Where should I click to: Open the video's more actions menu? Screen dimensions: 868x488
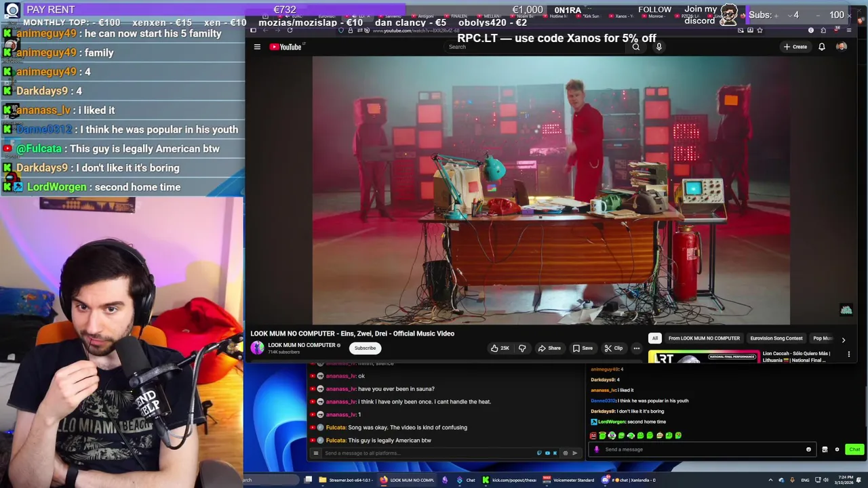click(636, 348)
